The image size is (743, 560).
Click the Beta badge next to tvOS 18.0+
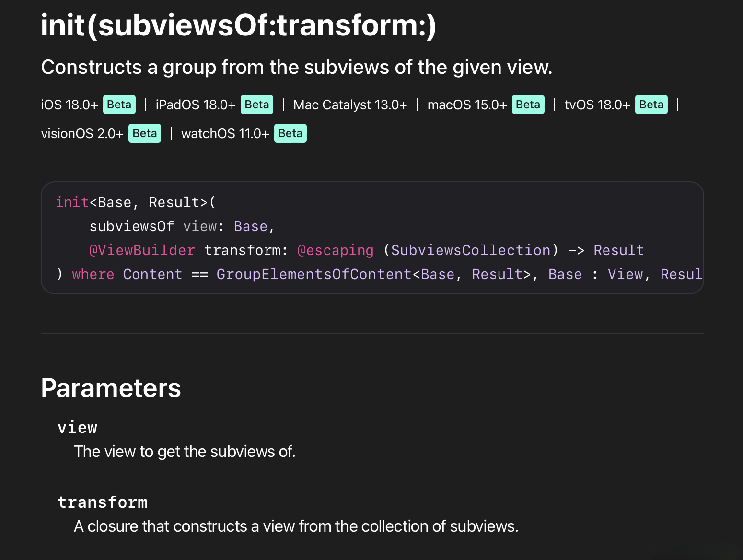(651, 105)
